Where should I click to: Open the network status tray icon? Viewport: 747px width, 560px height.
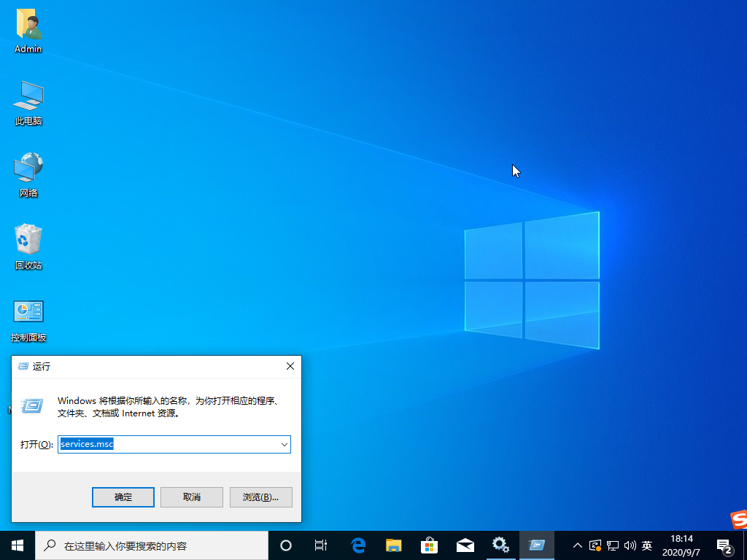pos(612,545)
